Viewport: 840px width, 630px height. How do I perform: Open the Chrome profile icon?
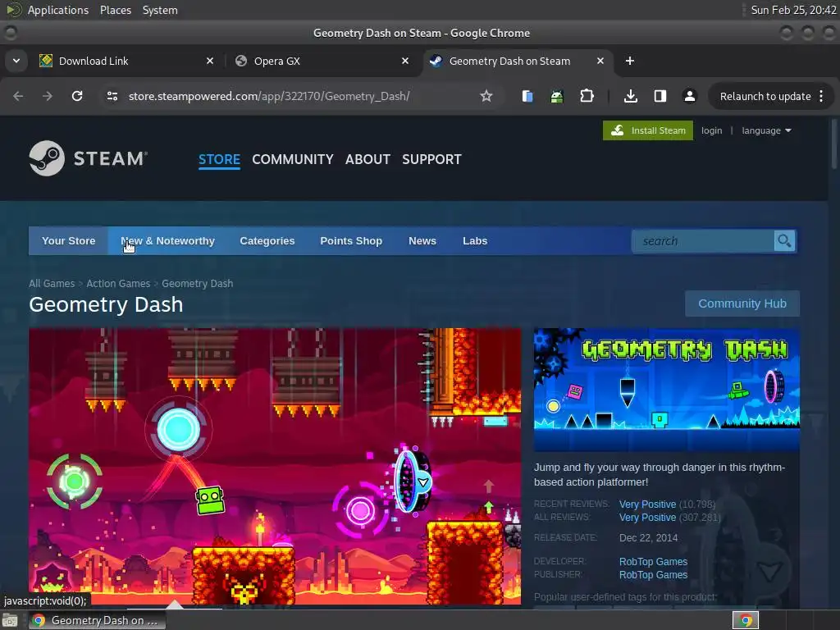click(689, 96)
